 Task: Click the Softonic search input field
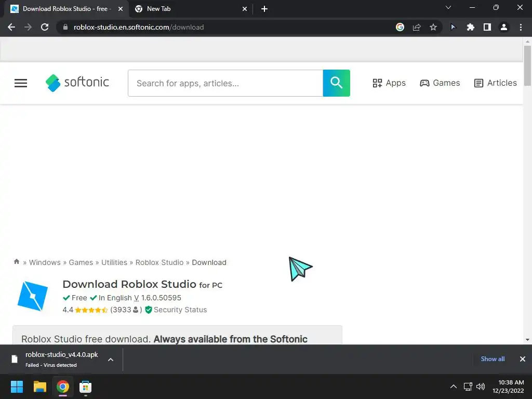(x=225, y=83)
